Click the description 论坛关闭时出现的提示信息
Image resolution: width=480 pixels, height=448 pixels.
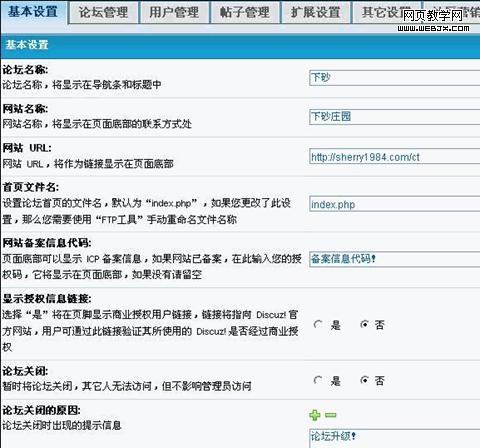(x=62, y=425)
